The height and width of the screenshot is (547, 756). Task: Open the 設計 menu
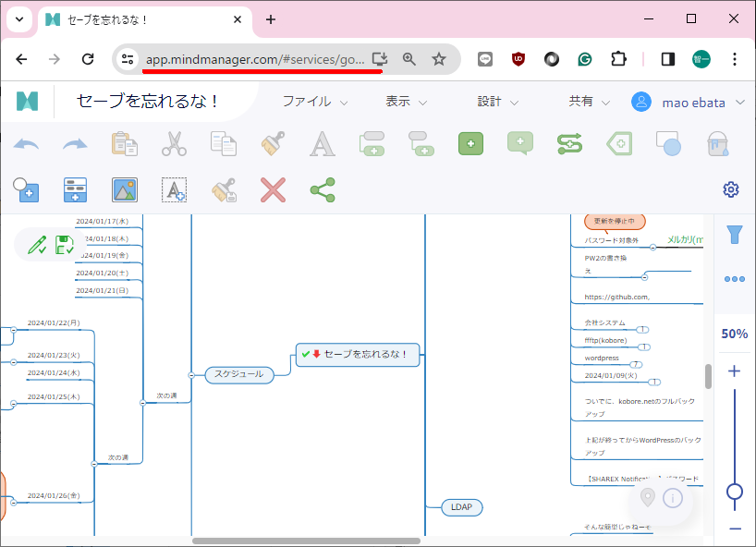pos(498,102)
